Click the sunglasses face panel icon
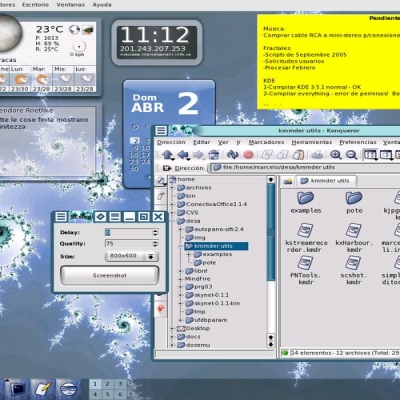Image resolution: width=400 pixels, height=400 pixels. (x=68, y=389)
